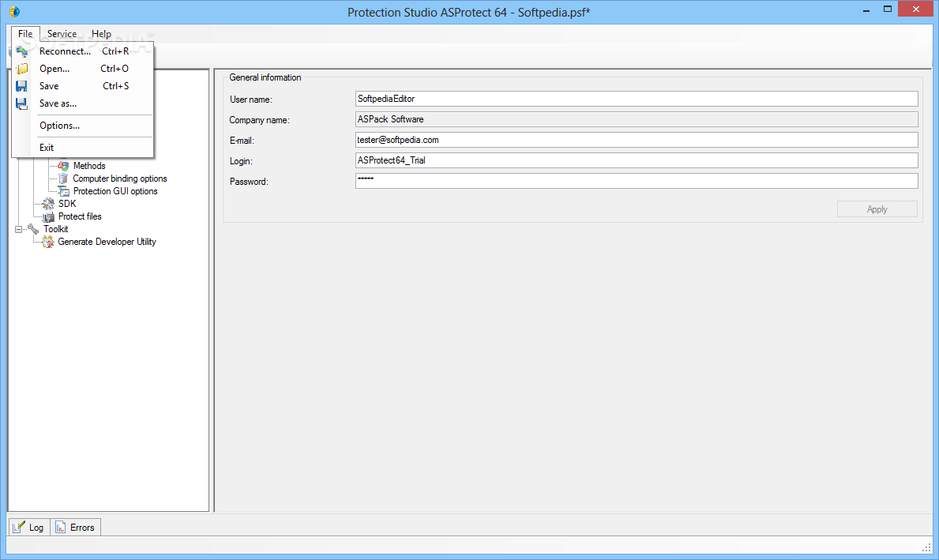This screenshot has width=939, height=560.
Task: Click the Reconnect icon in File menu
Action: click(21, 51)
